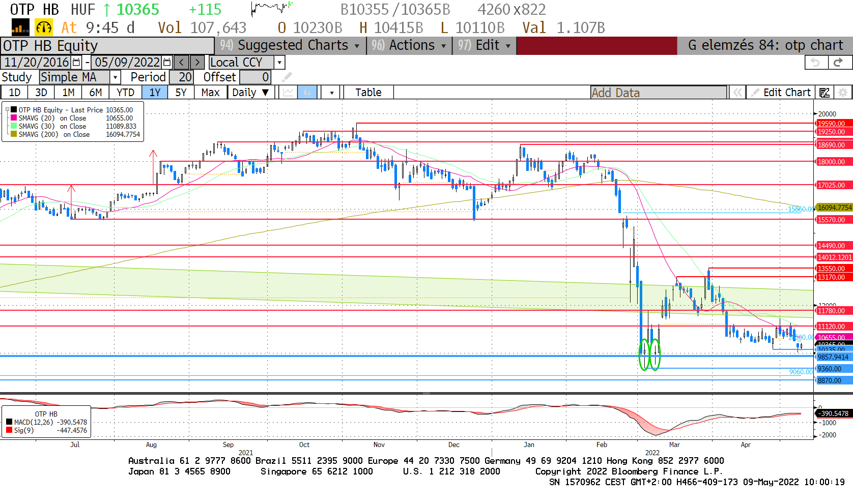The image size is (853, 504).
Task: Select the 9857.9414 price level label
Action: (x=833, y=357)
